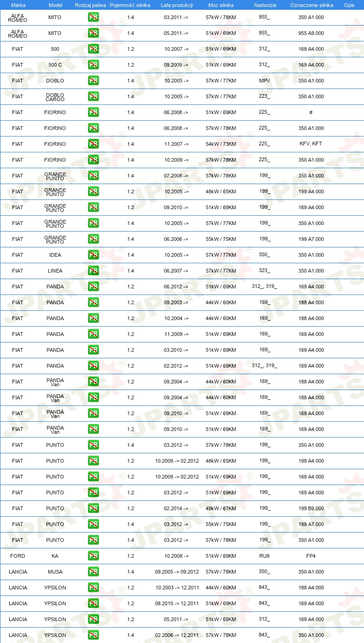This screenshot has width=364, height=643.
Task: Click fuel icon in GRANDE PUNTO 09.2010 row
Action: coord(93,208)
